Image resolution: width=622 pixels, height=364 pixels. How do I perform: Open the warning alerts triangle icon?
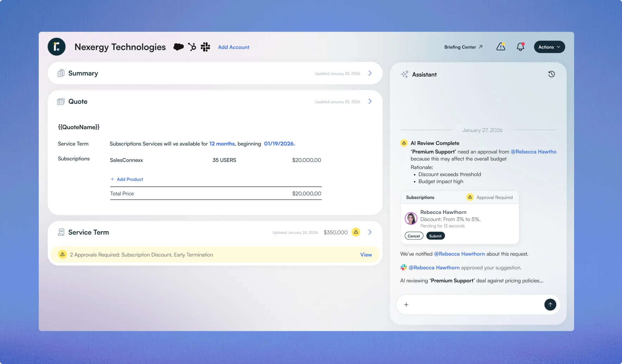501,46
